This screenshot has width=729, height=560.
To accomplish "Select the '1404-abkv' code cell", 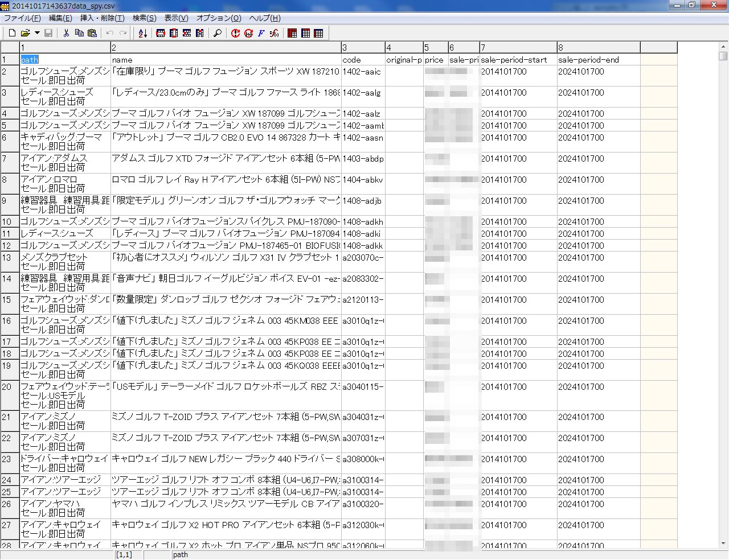I will pyautogui.click(x=363, y=184).
